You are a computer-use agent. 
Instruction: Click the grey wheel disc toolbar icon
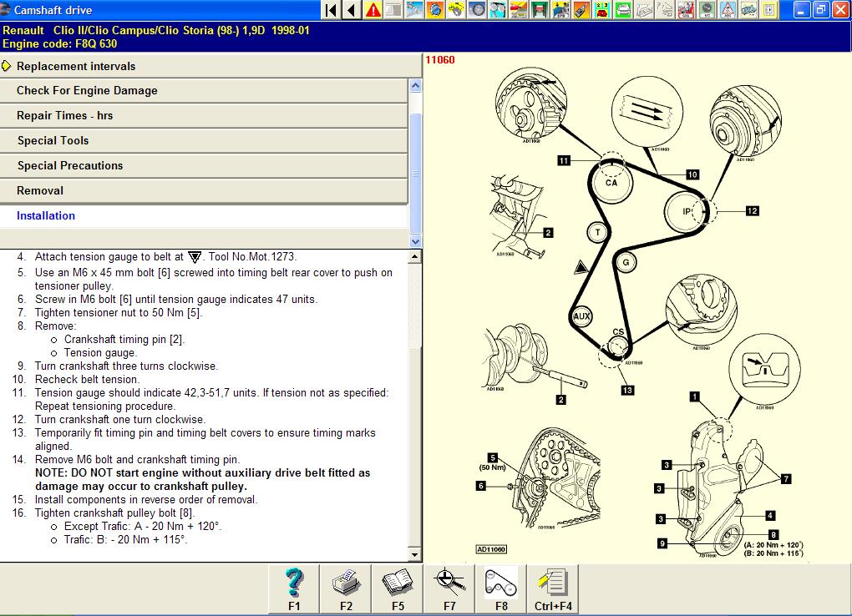(478, 10)
